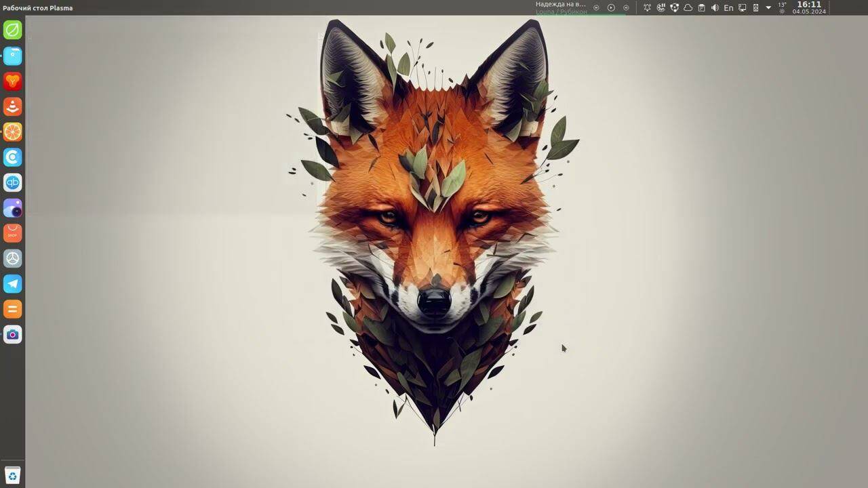Image resolution: width=868 pixels, height=488 pixels.
Task: Go to the previous track
Action: [596, 8]
